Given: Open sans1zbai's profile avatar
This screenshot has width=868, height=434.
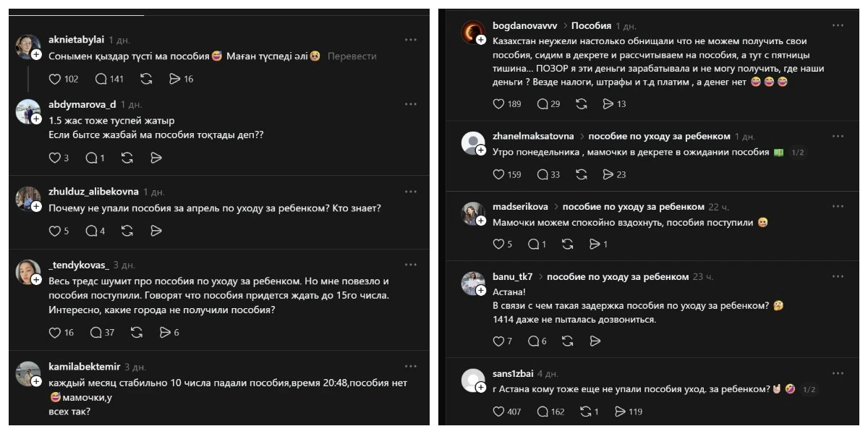Looking at the screenshot, I should tap(472, 378).
